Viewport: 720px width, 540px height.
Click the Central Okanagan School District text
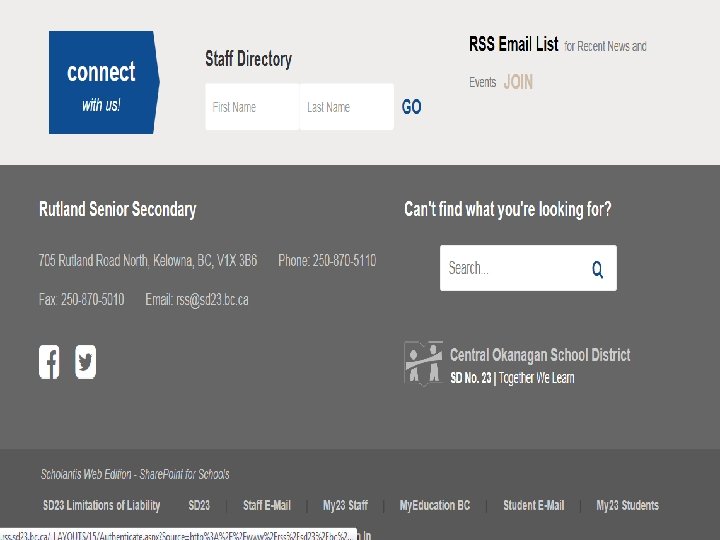coord(540,355)
